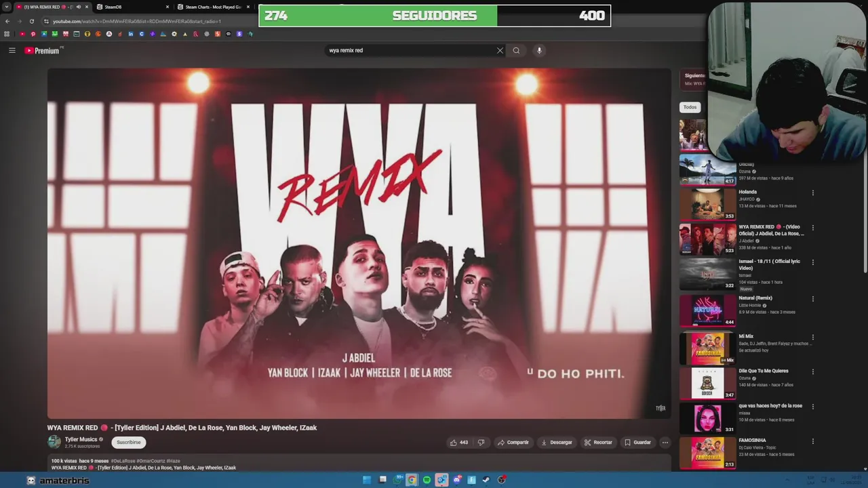Open options menu for WYA REMIX RED Video Oficial

[812, 228]
